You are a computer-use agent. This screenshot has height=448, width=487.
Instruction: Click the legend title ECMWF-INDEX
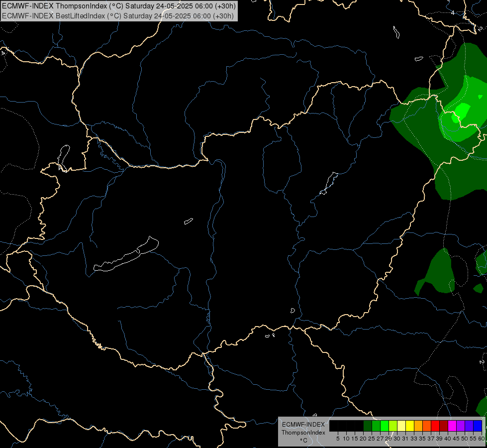(303, 425)
